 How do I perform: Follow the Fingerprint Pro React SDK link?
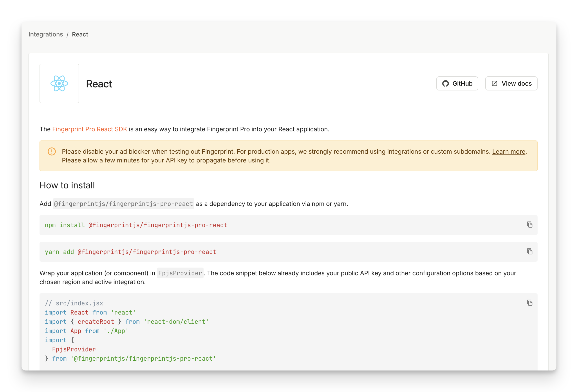point(90,129)
